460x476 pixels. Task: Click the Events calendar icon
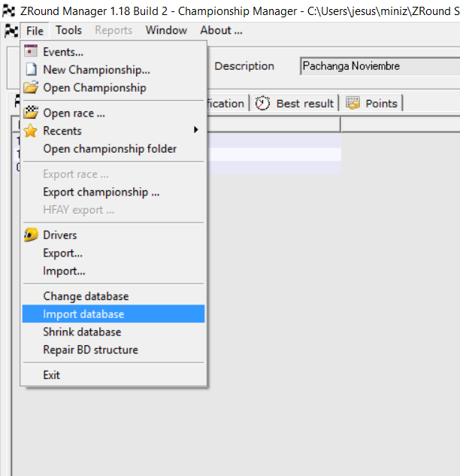coord(31,51)
